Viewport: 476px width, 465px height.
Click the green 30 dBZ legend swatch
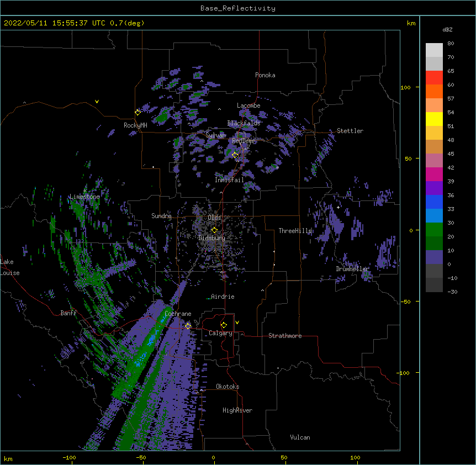434,230
